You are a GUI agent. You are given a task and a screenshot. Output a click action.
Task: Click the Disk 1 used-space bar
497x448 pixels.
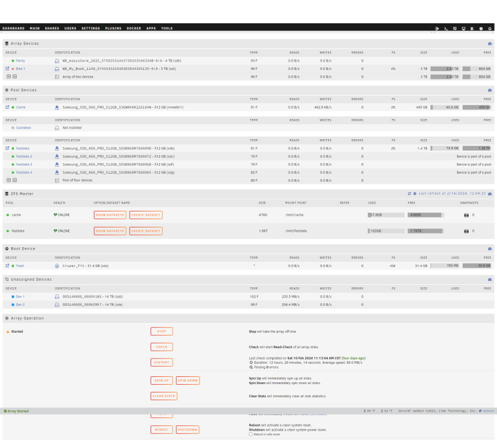click(444, 69)
